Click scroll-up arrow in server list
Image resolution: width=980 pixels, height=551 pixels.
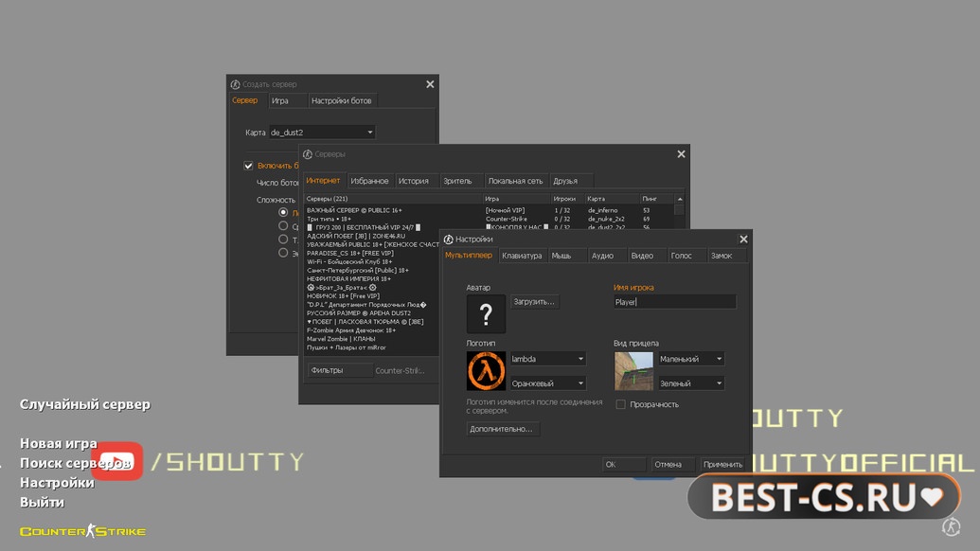pyautogui.click(x=680, y=199)
